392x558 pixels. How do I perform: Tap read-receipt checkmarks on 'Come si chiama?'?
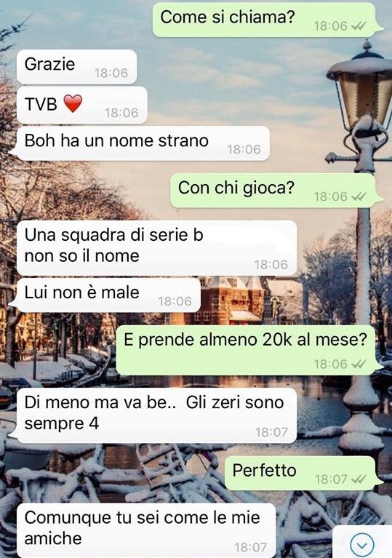pos(359,26)
